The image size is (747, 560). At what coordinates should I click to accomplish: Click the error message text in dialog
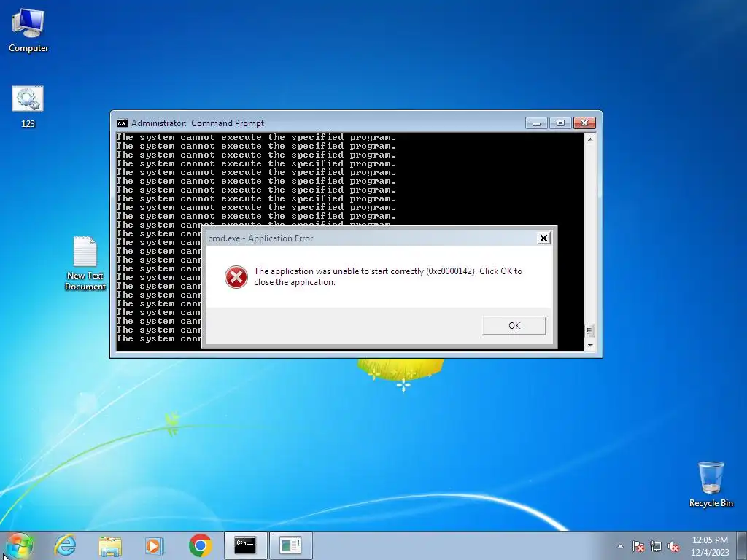coord(388,276)
